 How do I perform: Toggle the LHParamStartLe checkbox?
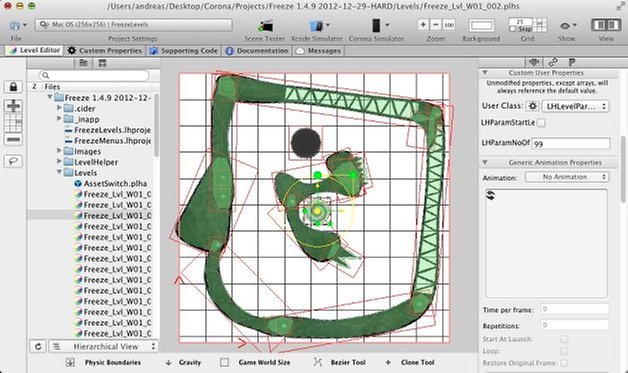tap(541, 123)
